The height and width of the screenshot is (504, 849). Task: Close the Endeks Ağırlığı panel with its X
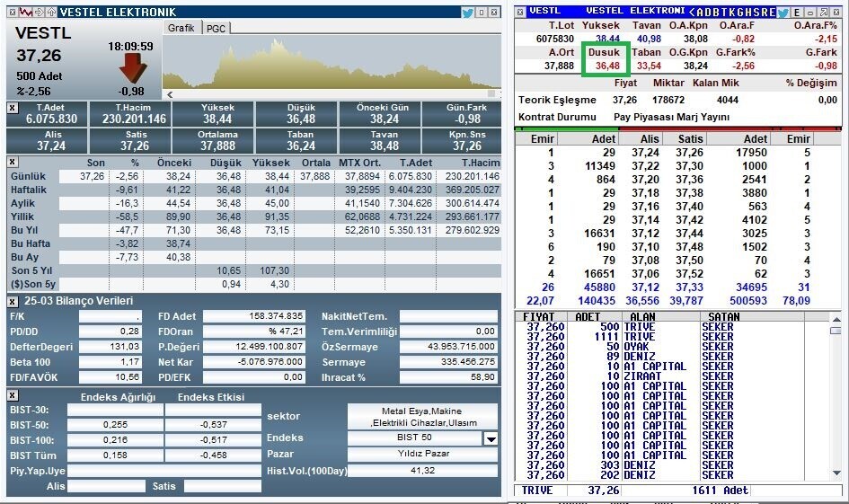[12, 395]
